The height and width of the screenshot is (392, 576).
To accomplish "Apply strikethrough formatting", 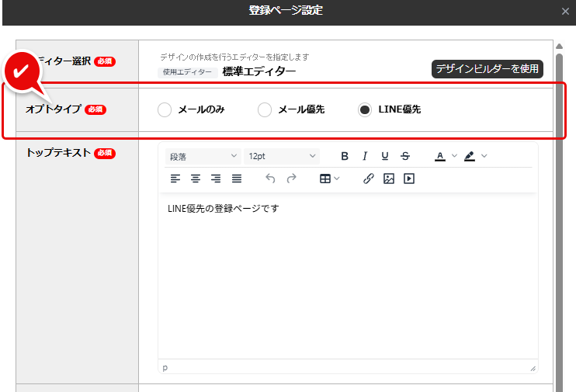I will point(405,156).
